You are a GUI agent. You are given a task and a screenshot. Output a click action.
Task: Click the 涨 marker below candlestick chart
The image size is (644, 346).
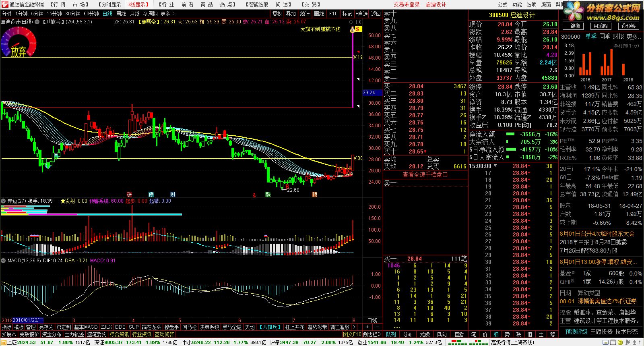130,195
